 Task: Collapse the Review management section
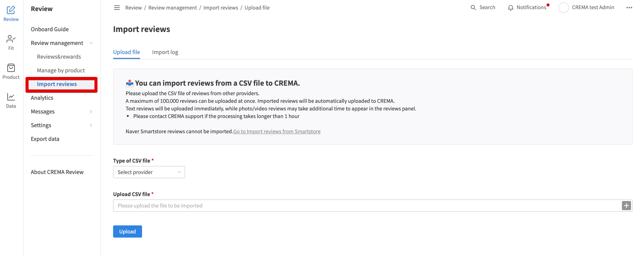[91, 43]
